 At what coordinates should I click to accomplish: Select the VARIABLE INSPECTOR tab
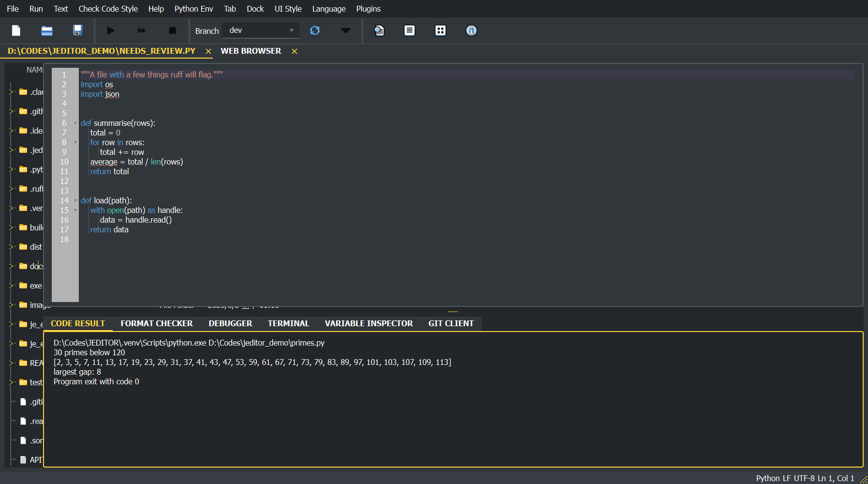[369, 323]
